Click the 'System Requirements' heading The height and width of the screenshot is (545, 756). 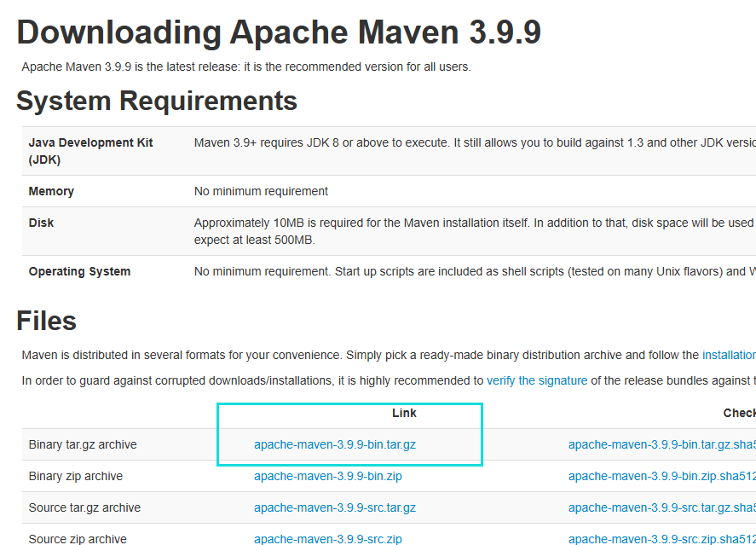pyautogui.click(x=157, y=101)
